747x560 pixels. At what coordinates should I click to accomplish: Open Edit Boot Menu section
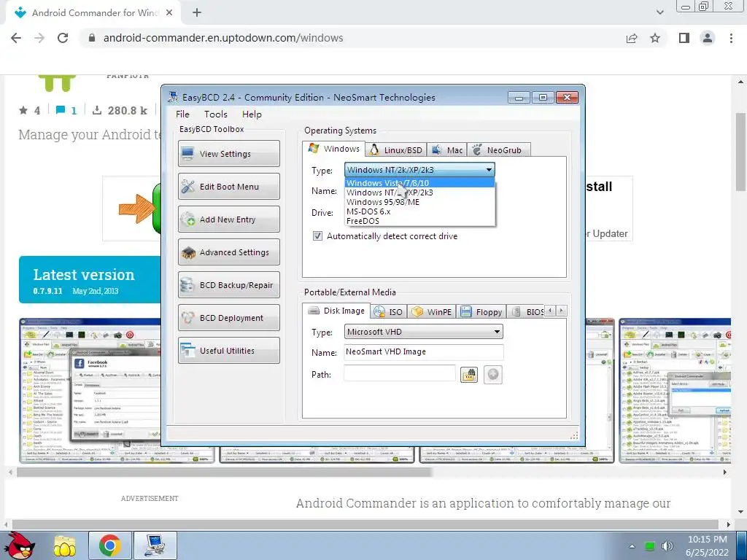[228, 187]
